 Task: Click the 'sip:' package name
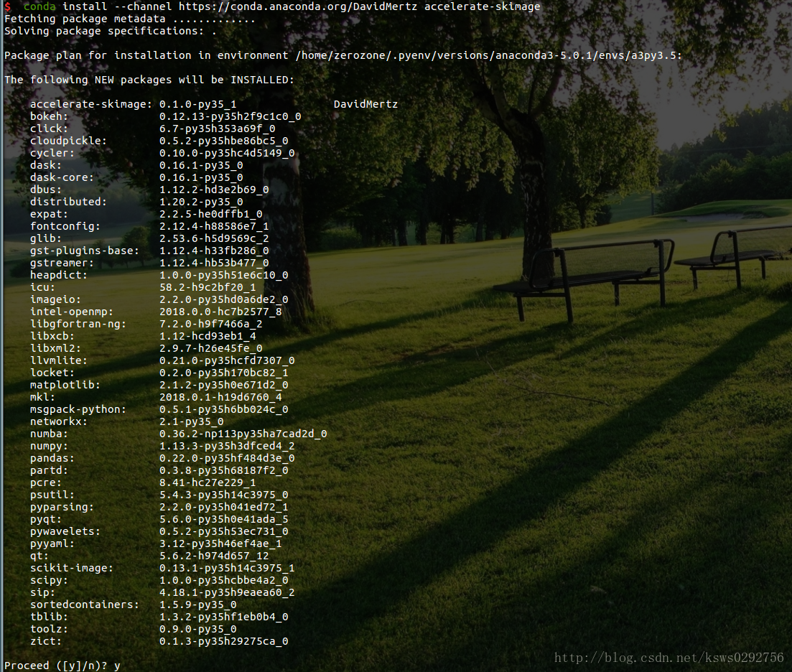[x=42, y=592]
